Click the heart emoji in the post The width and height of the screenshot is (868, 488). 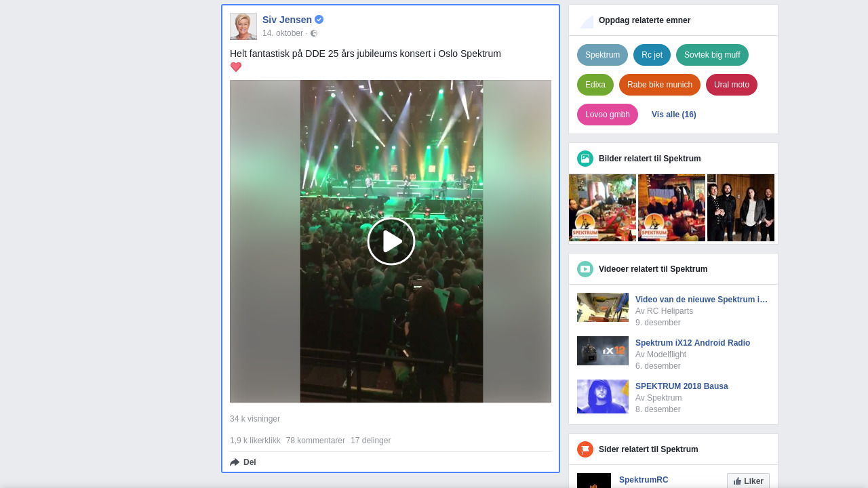(236, 67)
